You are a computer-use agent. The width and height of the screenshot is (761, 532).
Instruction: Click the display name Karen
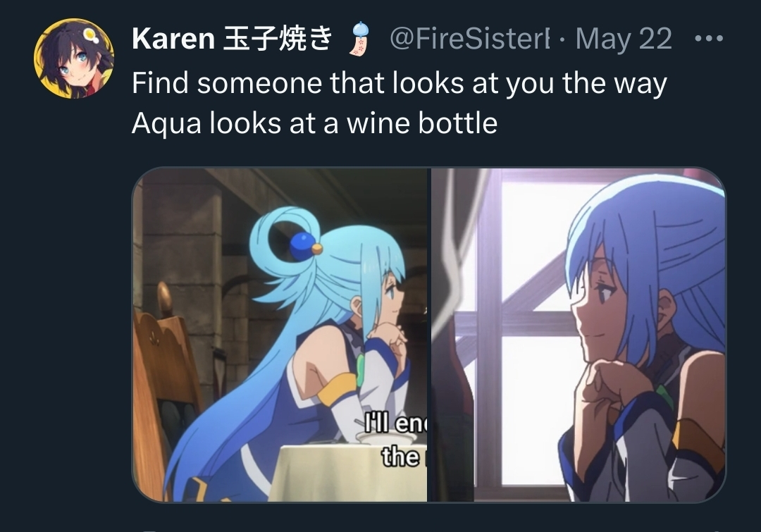173,39
